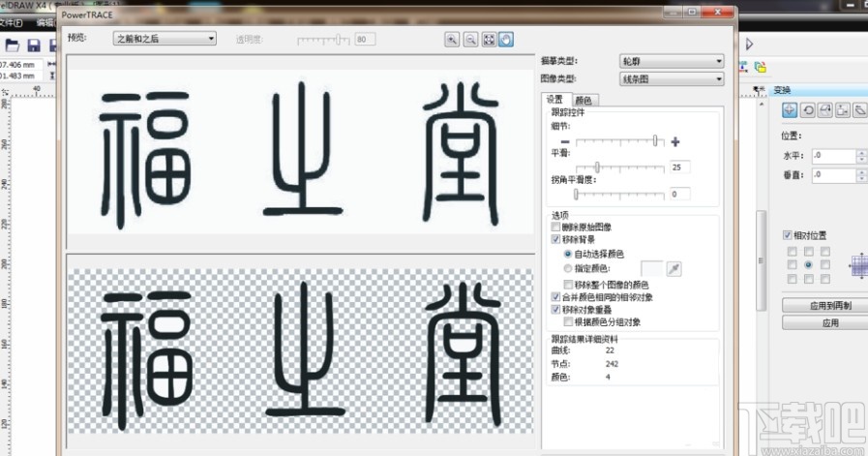Check bottom-right anchor box in Transform docker

tap(824, 279)
